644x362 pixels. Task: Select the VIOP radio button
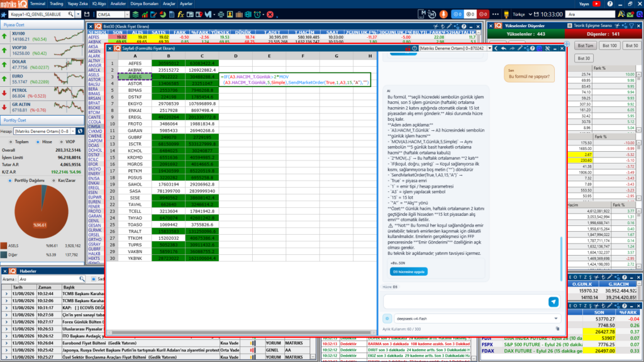pyautogui.click(x=61, y=142)
